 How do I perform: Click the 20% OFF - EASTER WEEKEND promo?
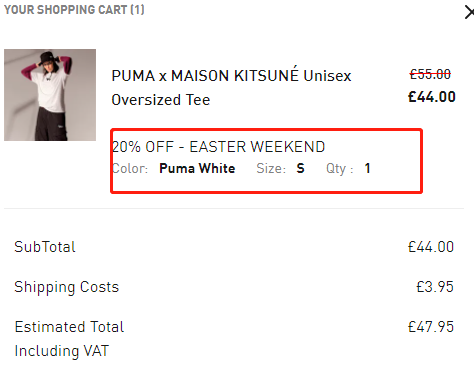coord(218,147)
